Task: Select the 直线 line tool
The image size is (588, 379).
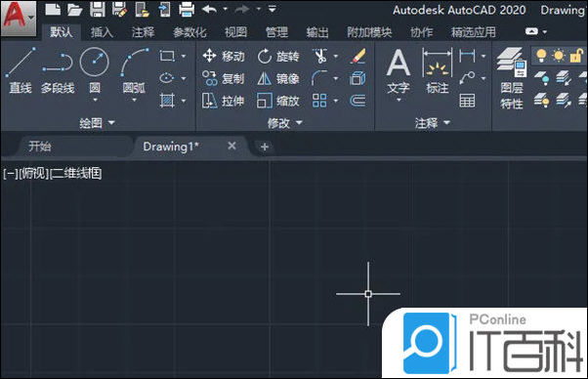Action: click(21, 70)
